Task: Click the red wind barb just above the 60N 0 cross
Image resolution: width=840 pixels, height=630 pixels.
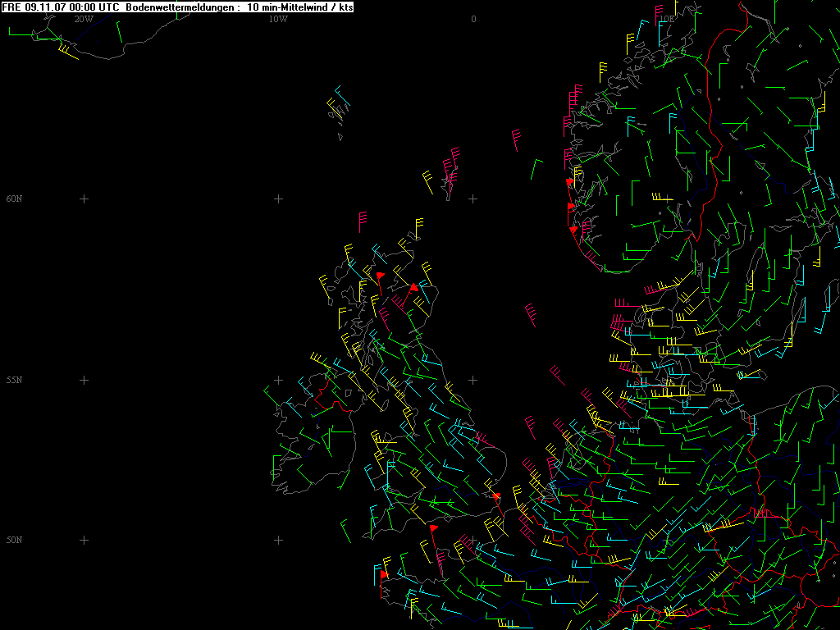Action: click(450, 179)
